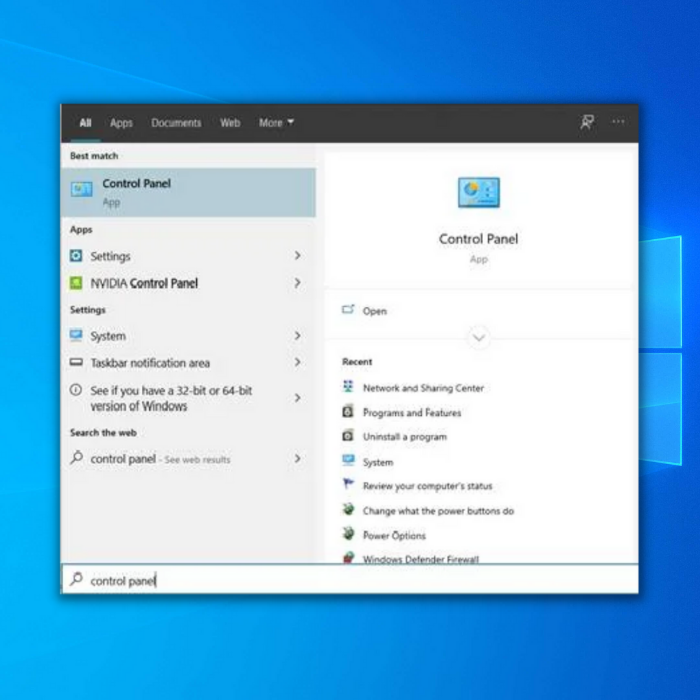Image resolution: width=700 pixels, height=700 pixels.
Task: Click the web search magnifier icon
Action: tap(76, 458)
